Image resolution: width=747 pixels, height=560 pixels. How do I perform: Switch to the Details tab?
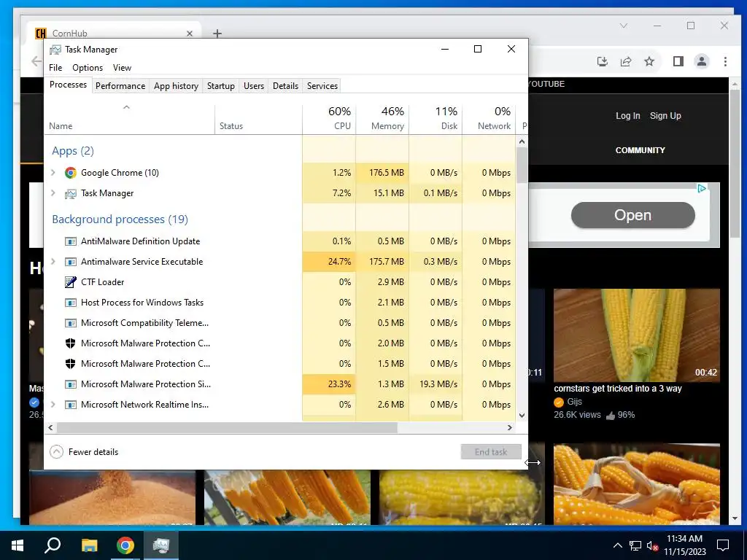(x=285, y=86)
